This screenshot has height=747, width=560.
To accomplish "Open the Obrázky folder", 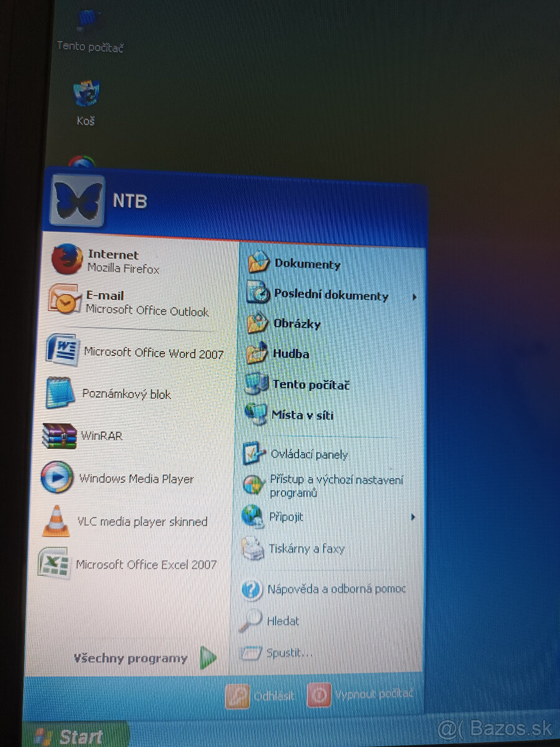I will [299, 324].
